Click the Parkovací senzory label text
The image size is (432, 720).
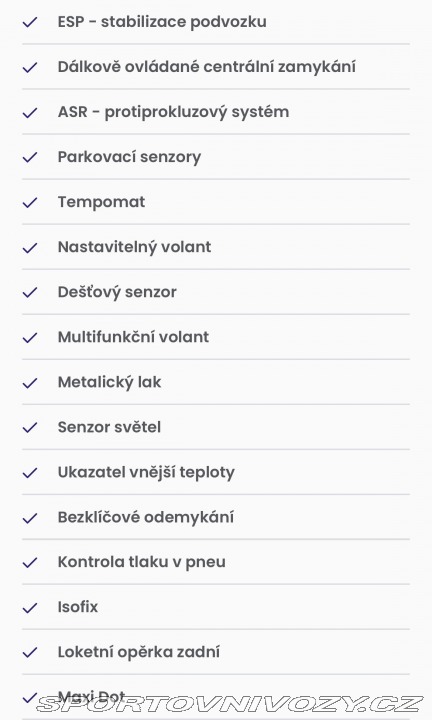click(129, 157)
